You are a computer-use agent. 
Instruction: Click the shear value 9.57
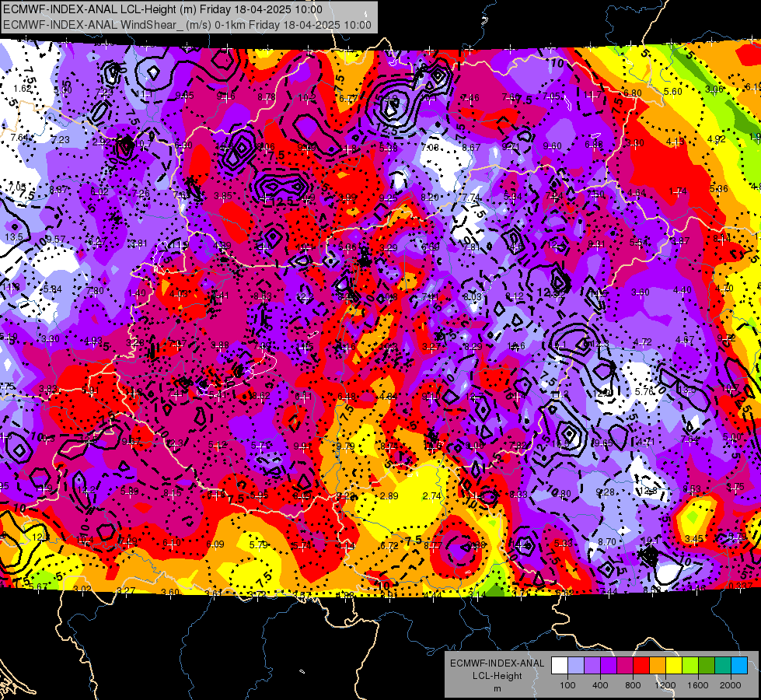click(x=56, y=239)
